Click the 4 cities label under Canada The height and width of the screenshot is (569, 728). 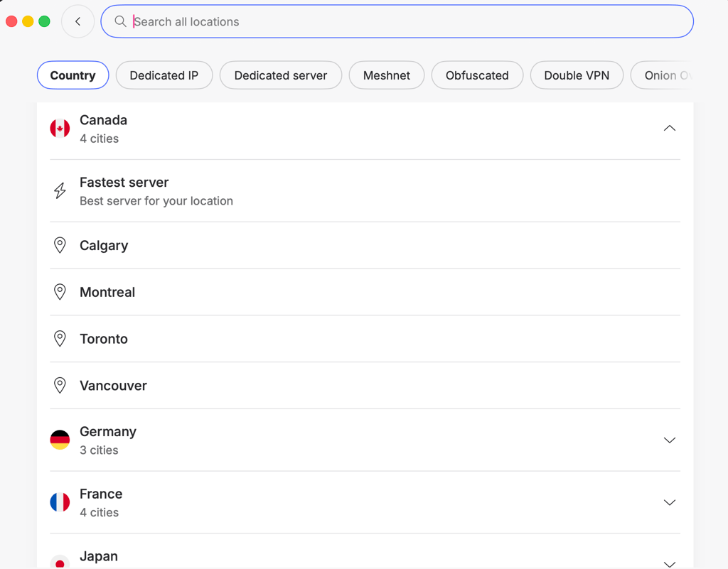100,139
